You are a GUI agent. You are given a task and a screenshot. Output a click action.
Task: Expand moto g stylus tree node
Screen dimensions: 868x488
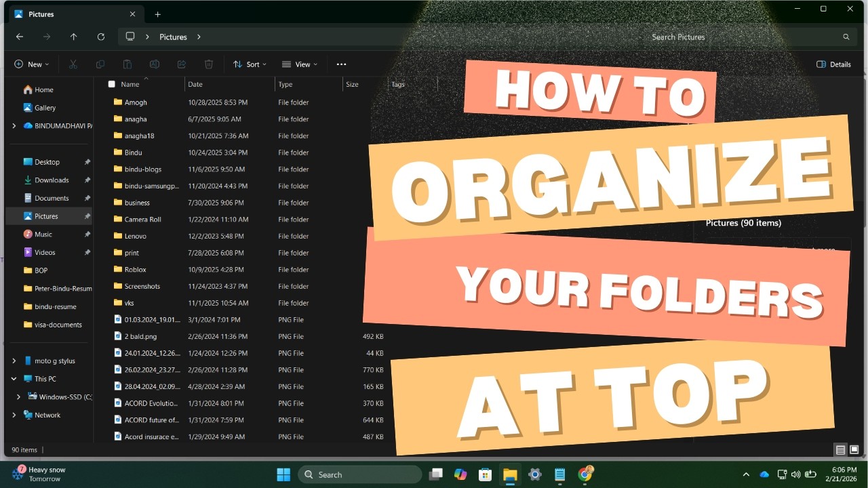[14, 361]
